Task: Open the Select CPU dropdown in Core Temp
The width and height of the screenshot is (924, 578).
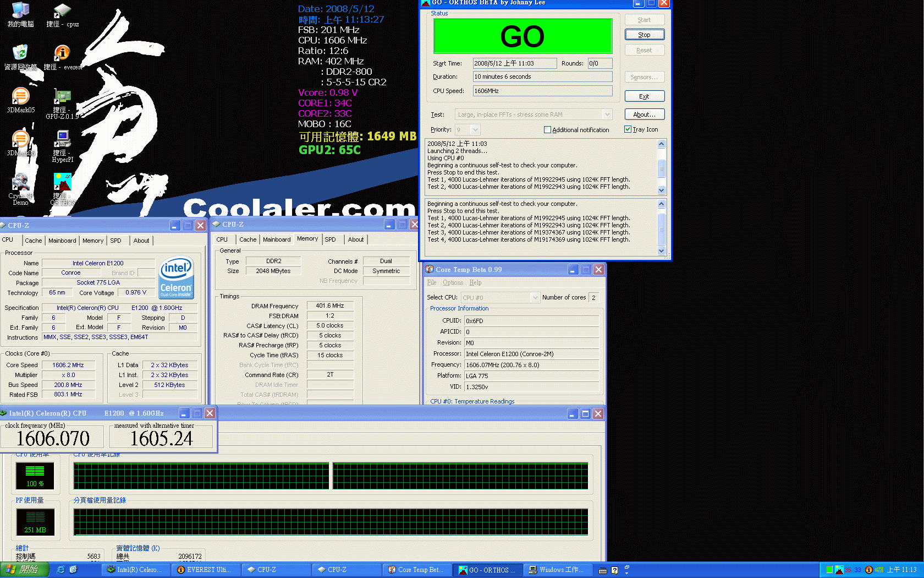Action: (x=535, y=297)
